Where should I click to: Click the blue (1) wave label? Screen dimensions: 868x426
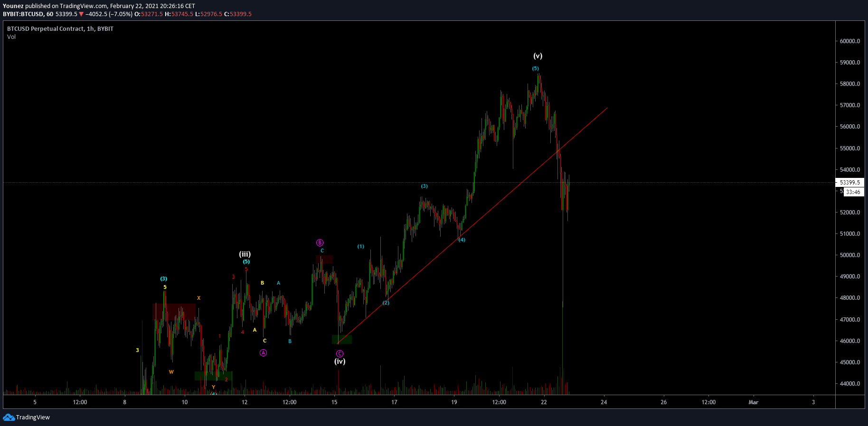tap(361, 247)
